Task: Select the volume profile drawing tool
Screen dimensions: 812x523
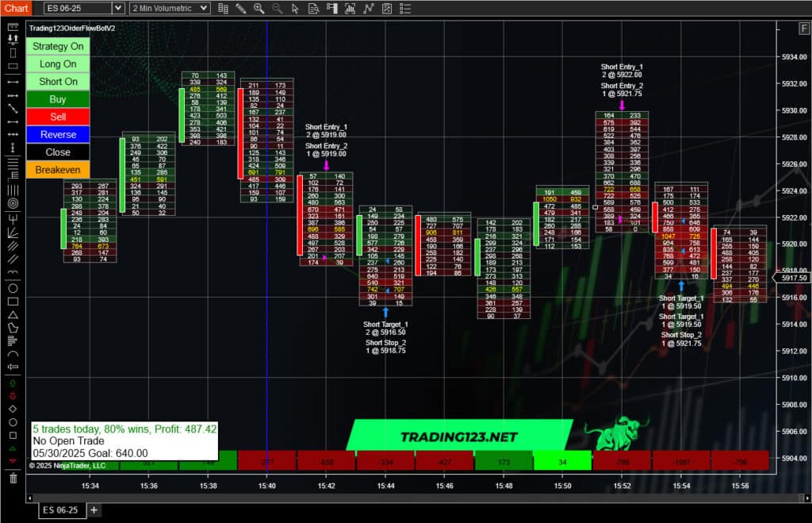Action: (x=13, y=340)
